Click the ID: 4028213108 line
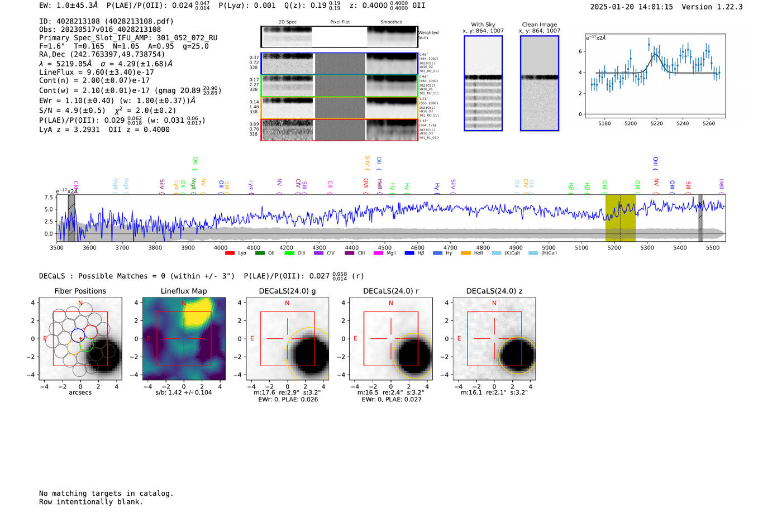Screen dimensions: 782x532 [106, 21]
